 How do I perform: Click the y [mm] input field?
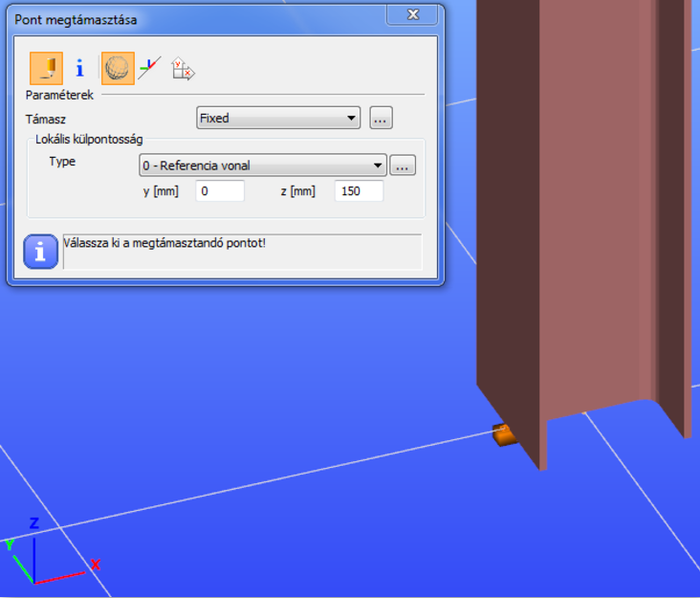tap(220, 191)
